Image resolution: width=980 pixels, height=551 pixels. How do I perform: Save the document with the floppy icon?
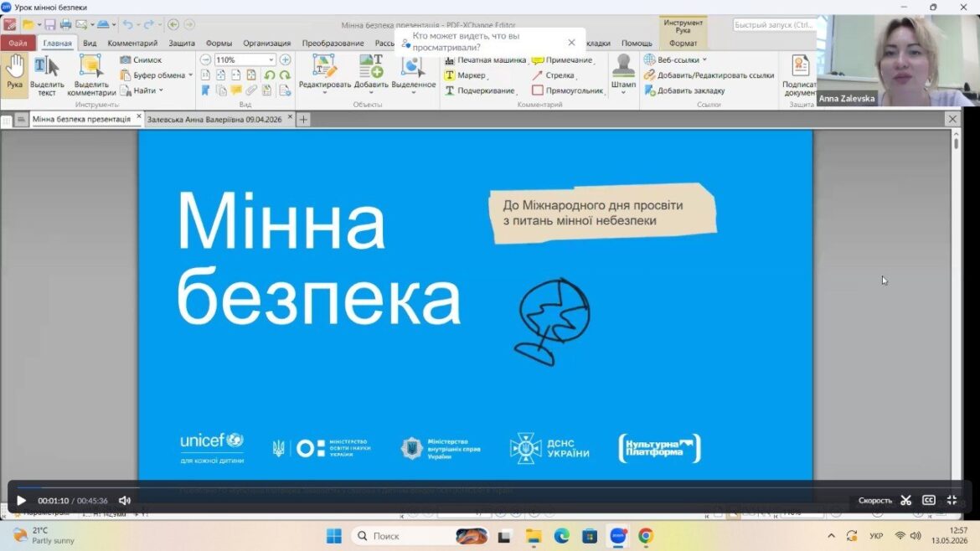(50, 24)
